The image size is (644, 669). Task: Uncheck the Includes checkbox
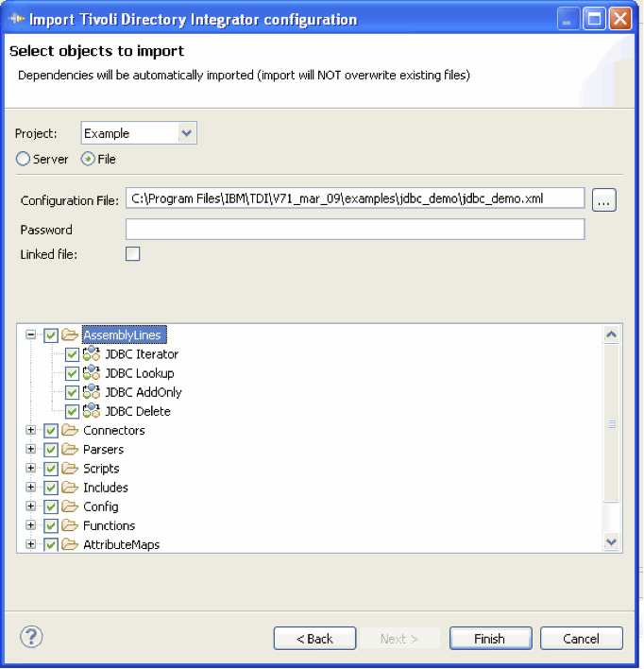(51, 488)
